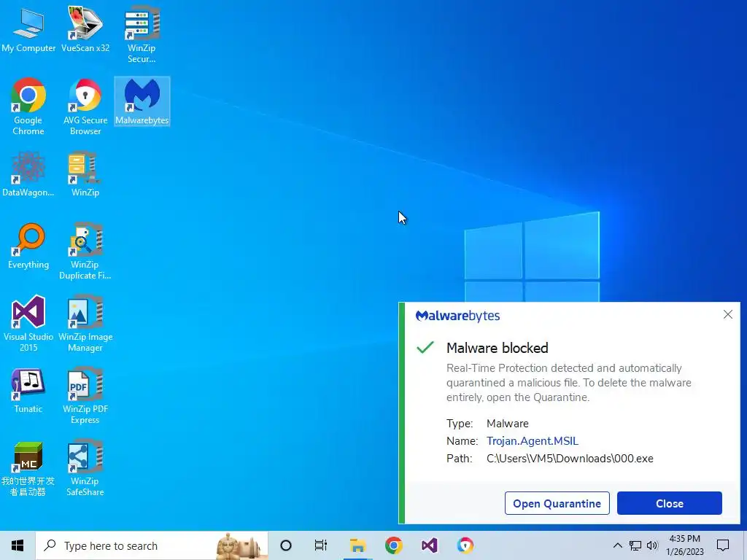Open WinZip Secur... desktop shortcut
This screenshot has width=747, height=560.
pos(142,34)
